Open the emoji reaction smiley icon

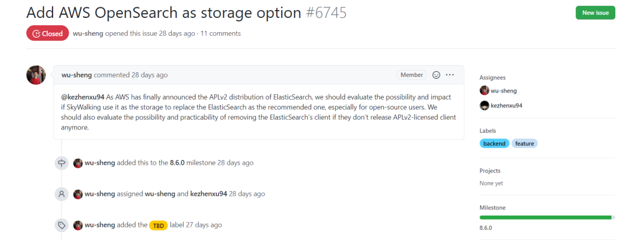436,75
